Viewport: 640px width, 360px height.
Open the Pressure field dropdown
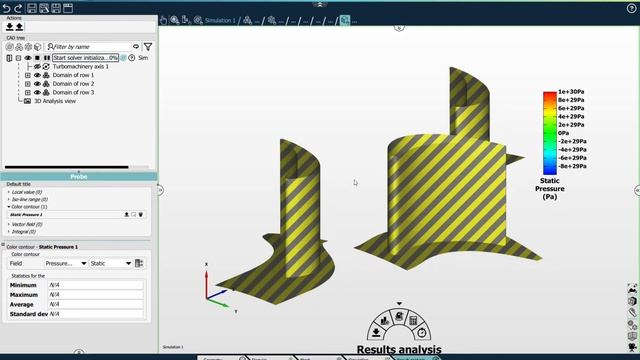point(66,263)
